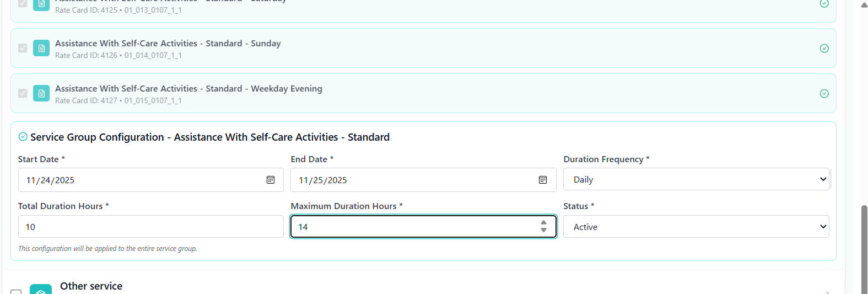Image resolution: width=868 pixels, height=294 pixels.
Task: Click the green check circle on Sunday row
Action: (824, 49)
